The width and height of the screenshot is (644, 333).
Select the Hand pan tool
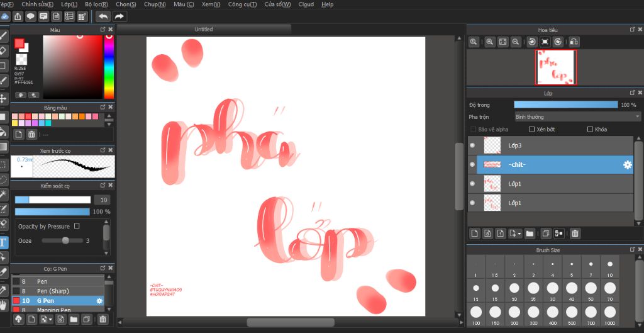click(3, 305)
